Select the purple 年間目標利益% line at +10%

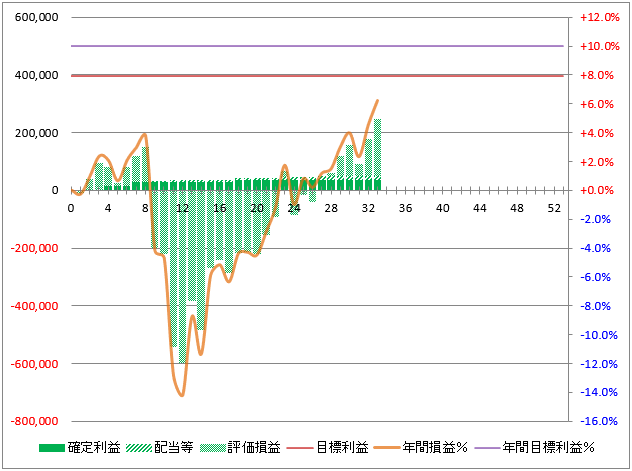pyautogui.click(x=317, y=46)
